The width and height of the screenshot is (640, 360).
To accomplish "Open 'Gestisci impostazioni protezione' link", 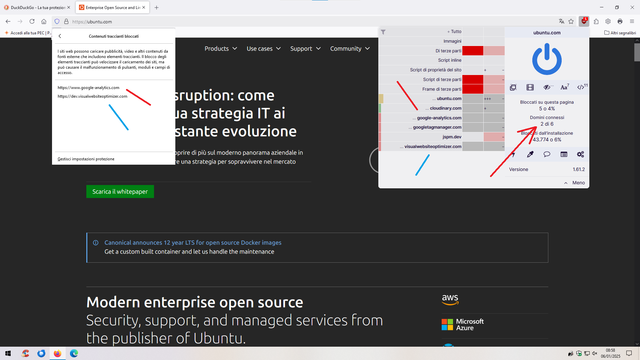I will (86, 159).
